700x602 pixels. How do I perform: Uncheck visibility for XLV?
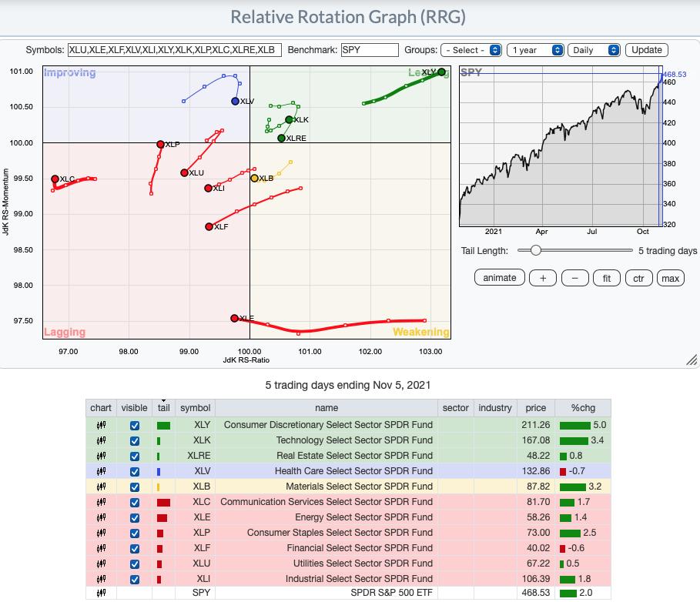[x=134, y=472]
